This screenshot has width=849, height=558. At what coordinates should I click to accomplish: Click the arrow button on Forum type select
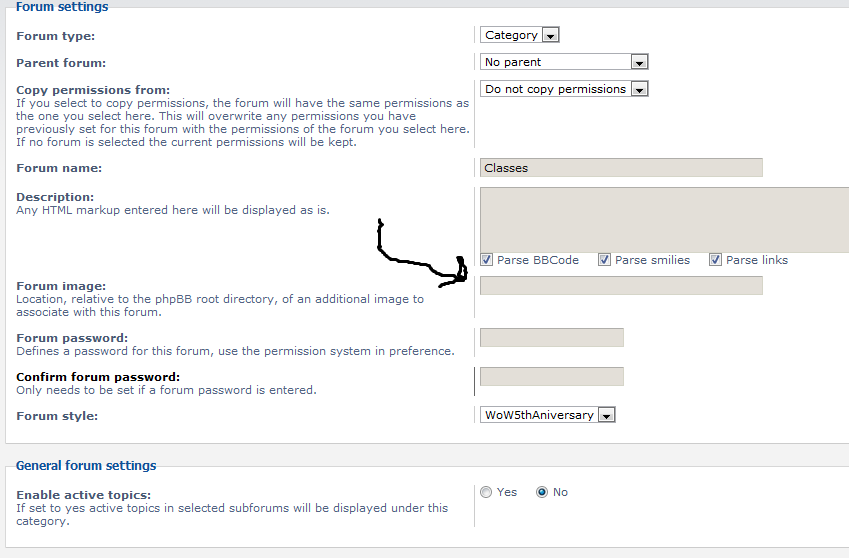pos(550,35)
